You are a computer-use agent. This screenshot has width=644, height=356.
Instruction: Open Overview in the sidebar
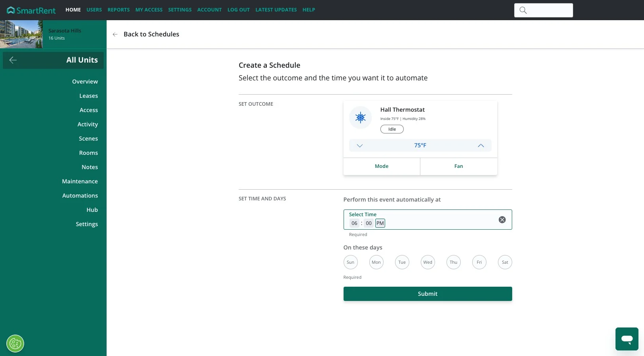point(85,82)
